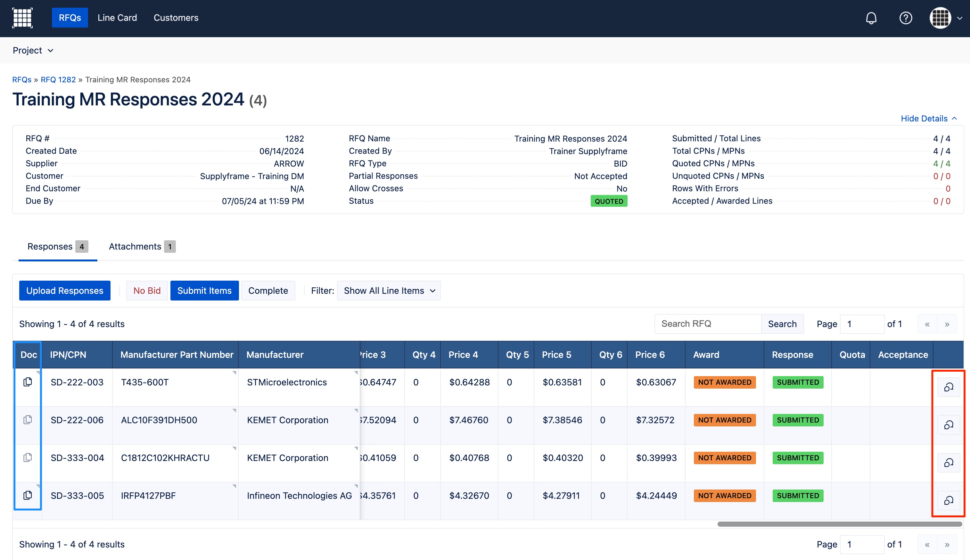
Task: Open doc icon for SD-333-005 row
Action: pyautogui.click(x=28, y=495)
